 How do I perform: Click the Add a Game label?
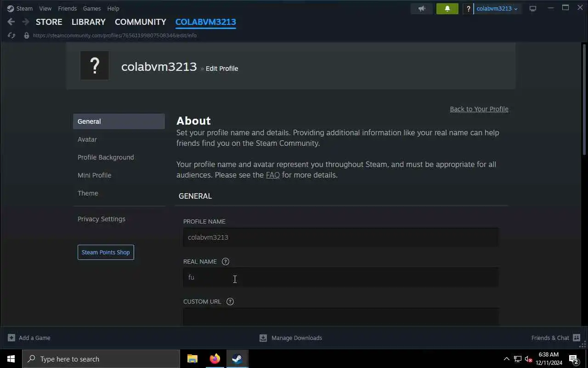tap(34, 338)
